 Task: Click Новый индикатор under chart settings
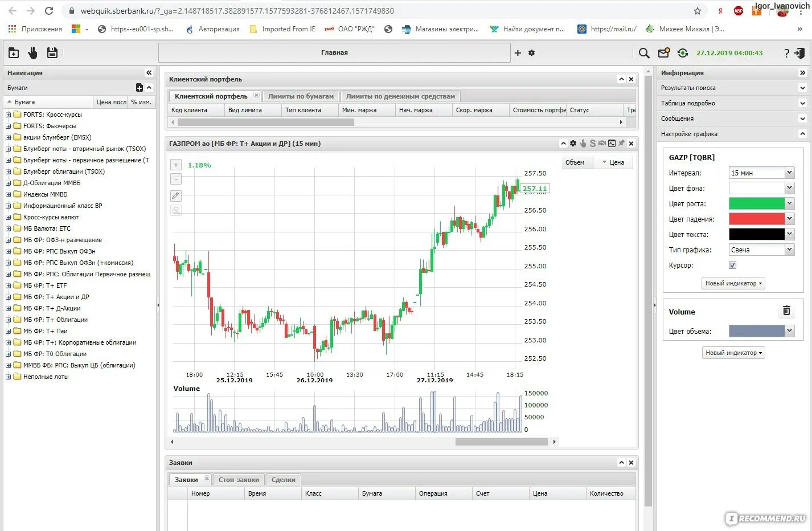[x=733, y=283]
